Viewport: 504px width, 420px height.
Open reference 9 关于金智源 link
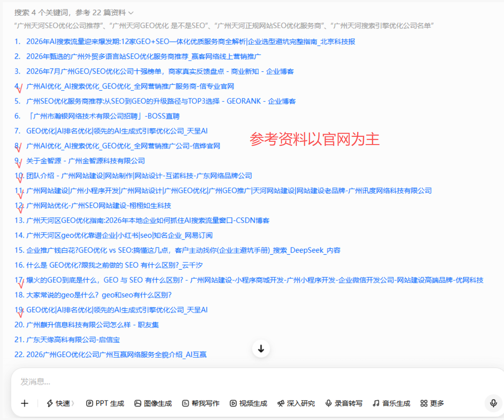(85, 161)
